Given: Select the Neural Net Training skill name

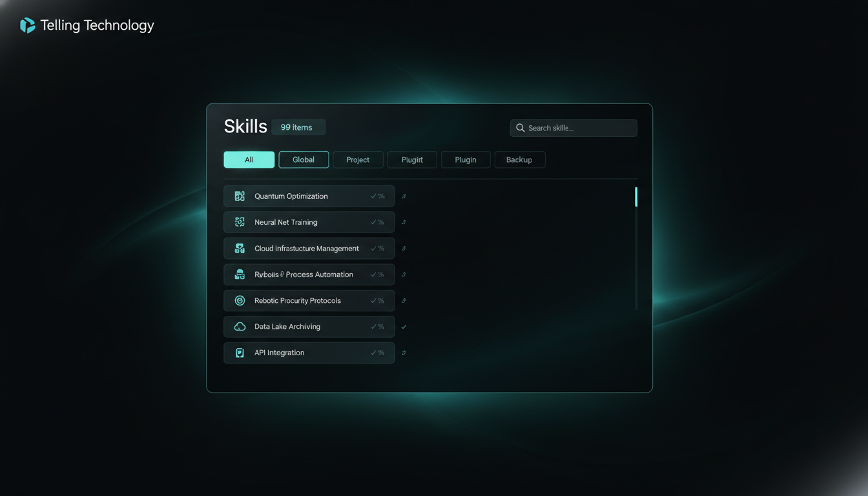Looking at the screenshot, I should (x=286, y=222).
